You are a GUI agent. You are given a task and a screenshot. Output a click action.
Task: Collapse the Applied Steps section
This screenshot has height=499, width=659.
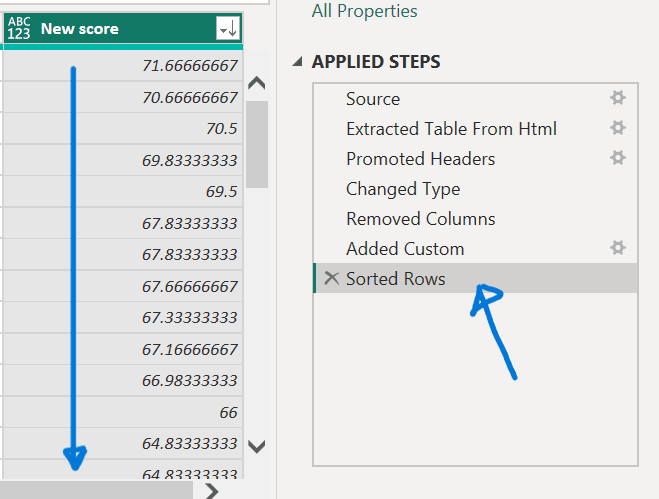coord(298,62)
